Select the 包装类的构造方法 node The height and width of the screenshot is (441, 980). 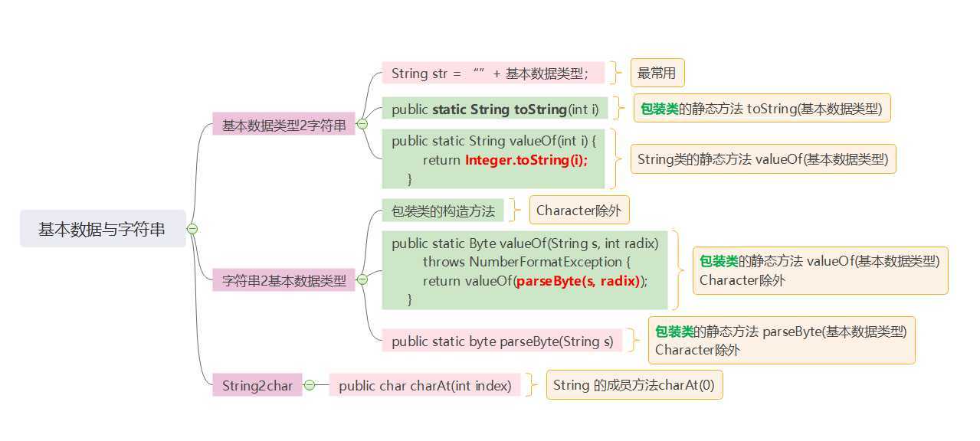point(443,211)
